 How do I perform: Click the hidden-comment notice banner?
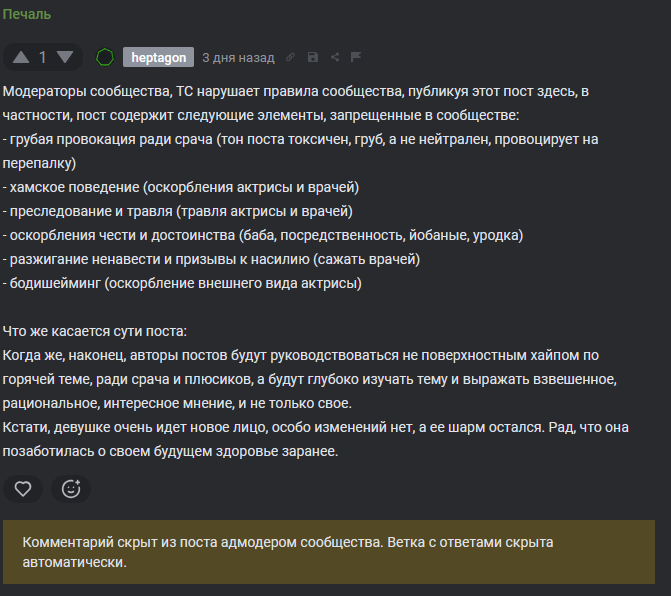click(329, 552)
